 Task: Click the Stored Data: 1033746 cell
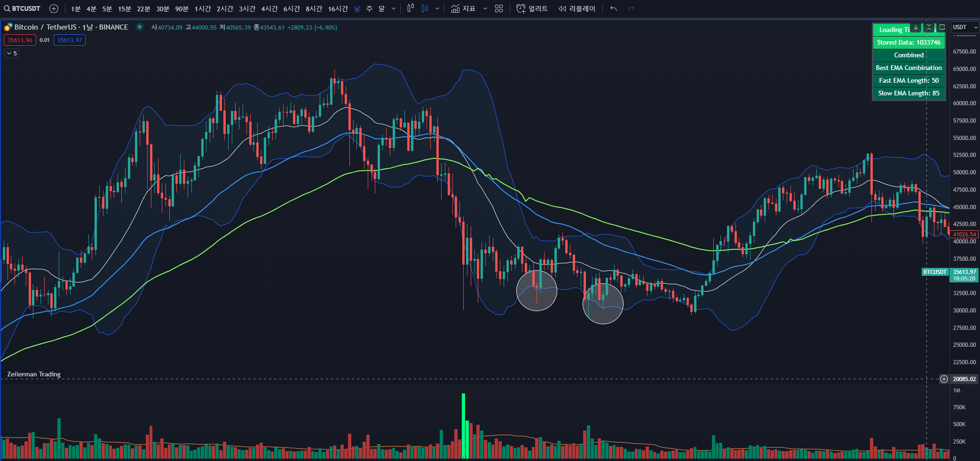pyautogui.click(x=909, y=42)
